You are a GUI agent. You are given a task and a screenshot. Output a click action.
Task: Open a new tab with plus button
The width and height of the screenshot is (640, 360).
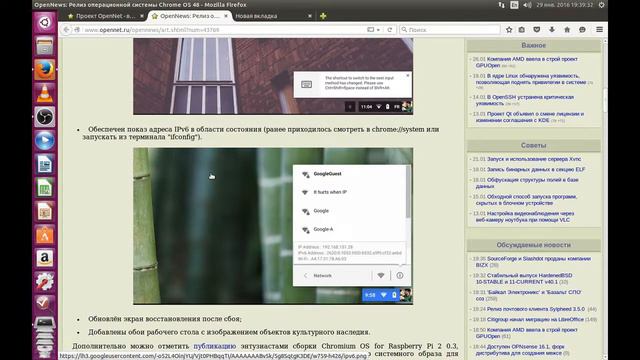pos(323,16)
